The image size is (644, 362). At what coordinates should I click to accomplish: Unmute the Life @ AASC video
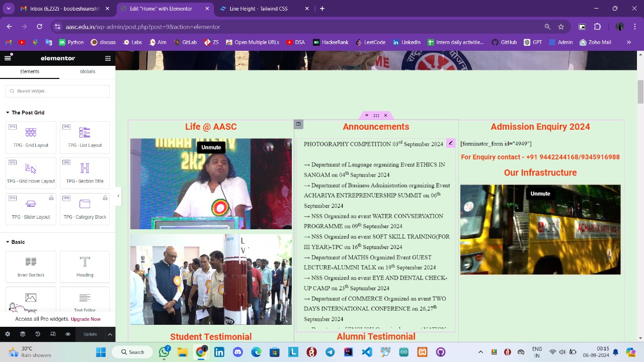pyautogui.click(x=211, y=147)
